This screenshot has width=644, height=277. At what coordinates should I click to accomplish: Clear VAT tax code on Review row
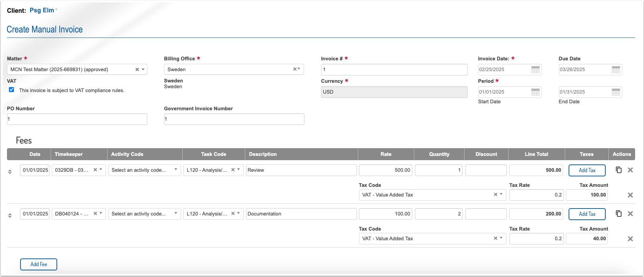[495, 195]
